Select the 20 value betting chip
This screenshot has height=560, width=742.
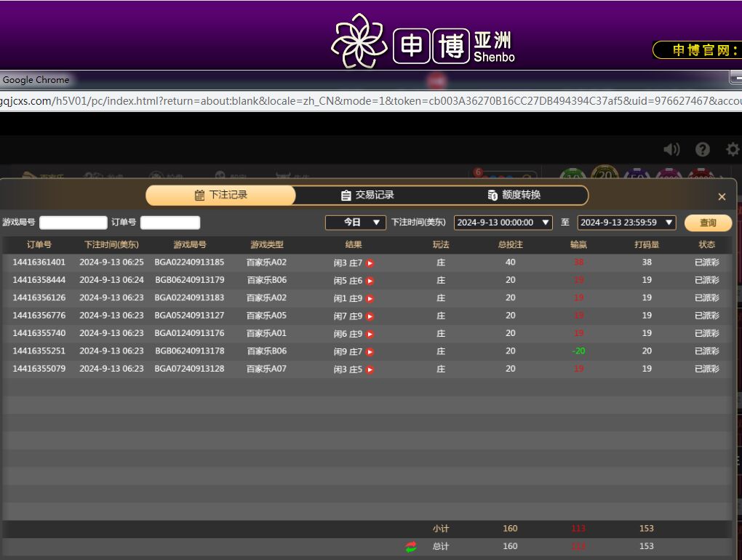[605, 175]
